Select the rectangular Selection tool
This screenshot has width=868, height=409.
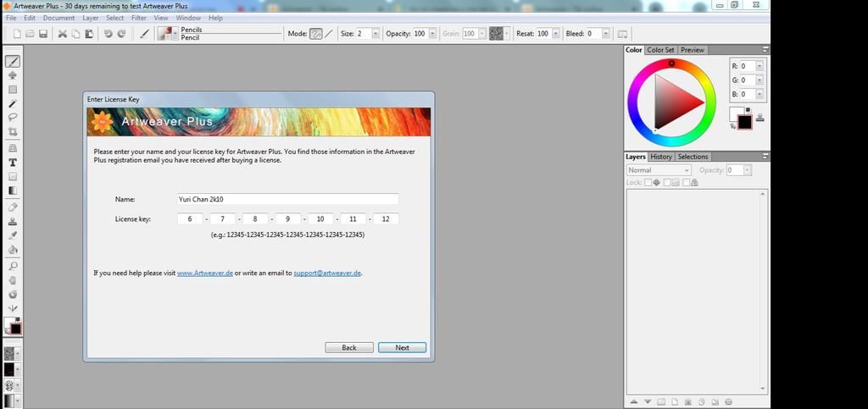pos(12,90)
